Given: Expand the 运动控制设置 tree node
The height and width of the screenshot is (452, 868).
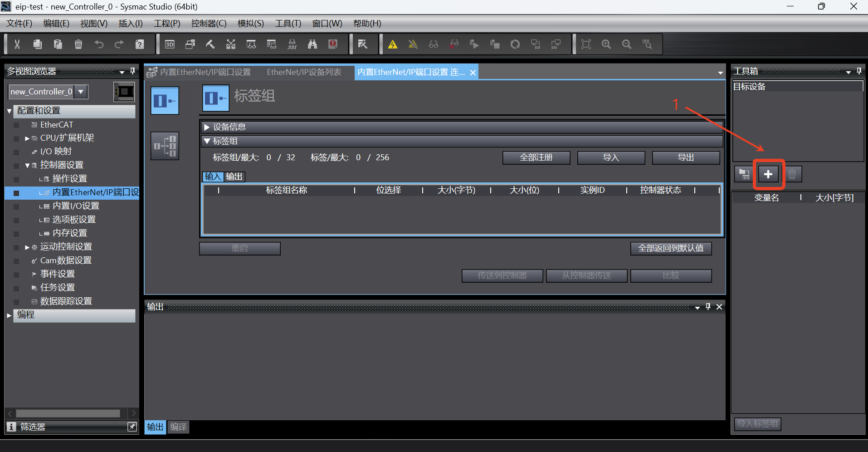Looking at the screenshot, I should (27, 247).
